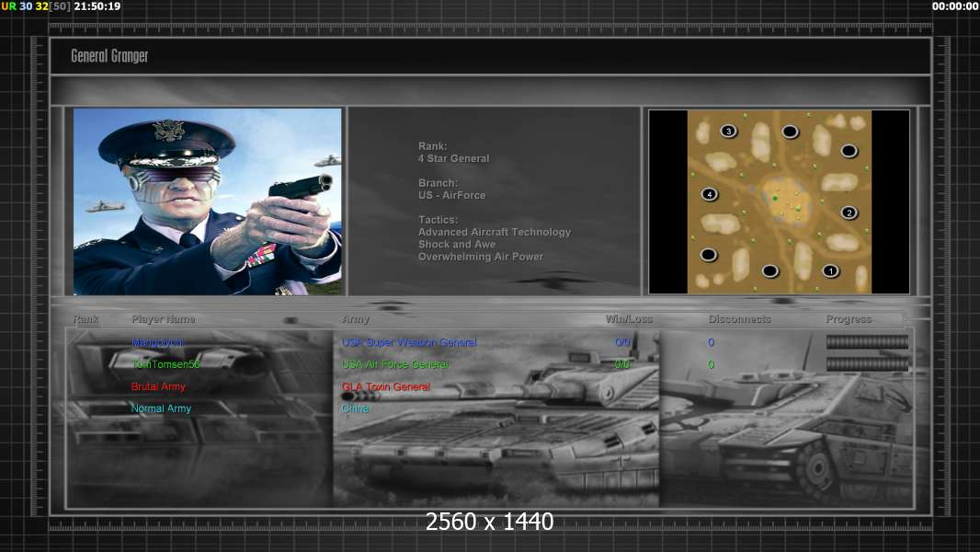Click the blue disconnects value 0
Viewport: 980px width, 552px height.
pyautogui.click(x=712, y=342)
